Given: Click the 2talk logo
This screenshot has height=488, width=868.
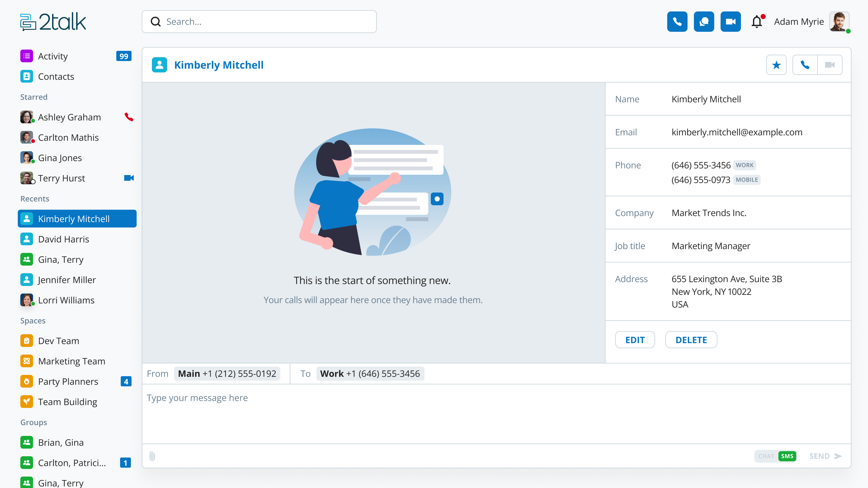Looking at the screenshot, I should [53, 22].
